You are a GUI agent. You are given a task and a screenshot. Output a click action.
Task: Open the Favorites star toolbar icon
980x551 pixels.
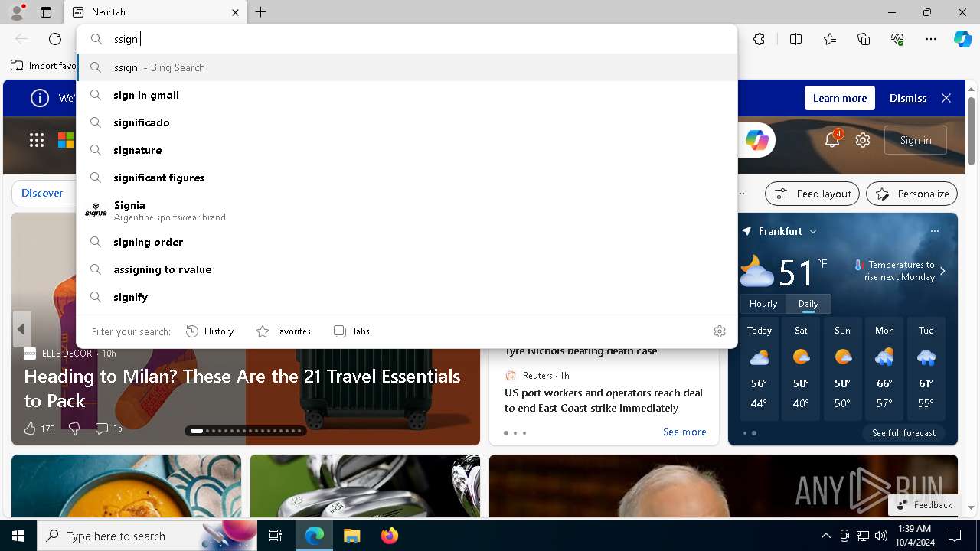(x=830, y=39)
